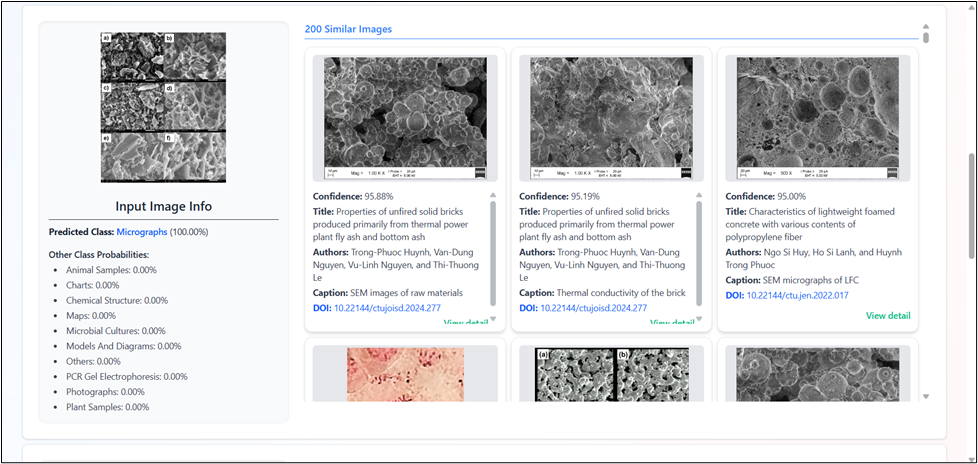978x464 pixels.
Task: Click 'Other Class Probabilities:' label
Action: pos(99,254)
